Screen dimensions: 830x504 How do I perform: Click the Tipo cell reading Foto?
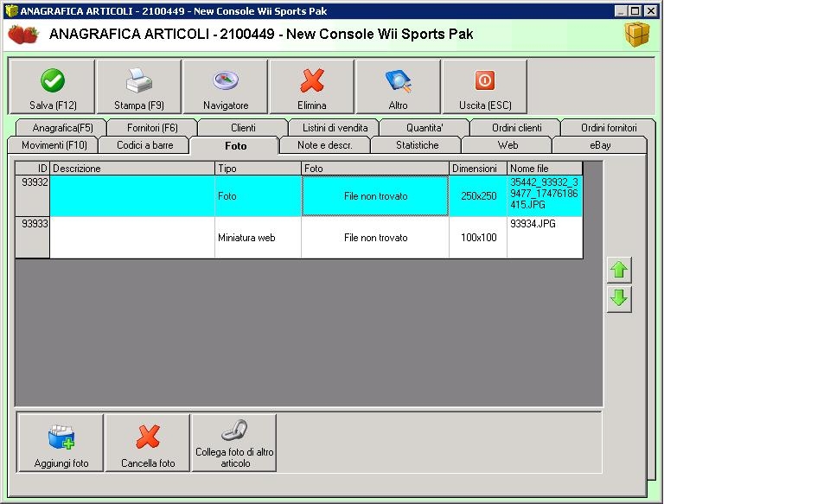click(259, 196)
